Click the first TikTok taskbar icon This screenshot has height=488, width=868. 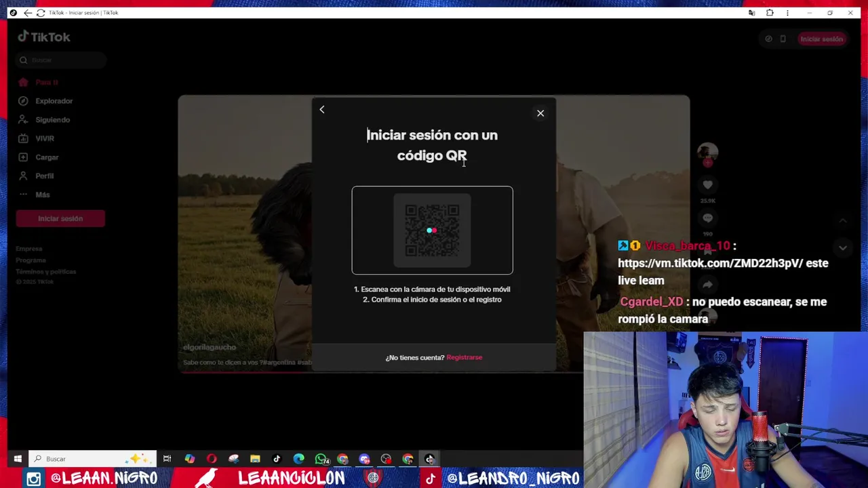277,459
